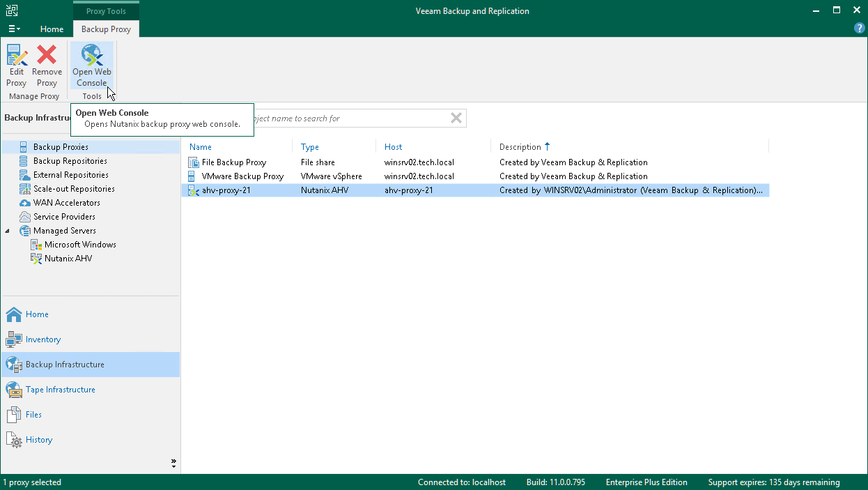The height and width of the screenshot is (490, 868).
Task: Sort by the Type column header
Action: point(310,147)
